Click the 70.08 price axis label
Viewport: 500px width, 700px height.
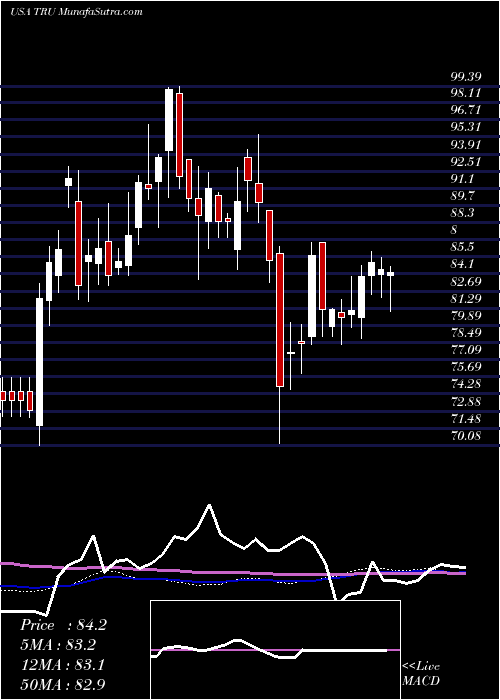466,435
